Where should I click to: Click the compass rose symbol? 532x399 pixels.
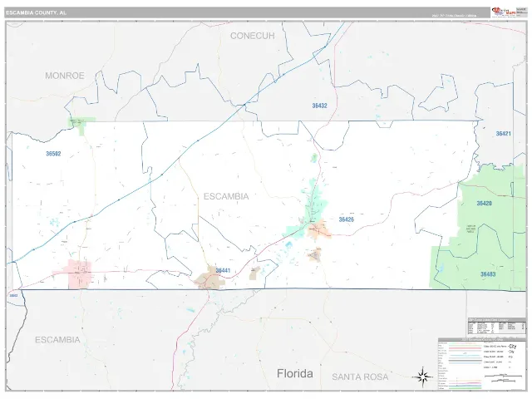coord(422,377)
